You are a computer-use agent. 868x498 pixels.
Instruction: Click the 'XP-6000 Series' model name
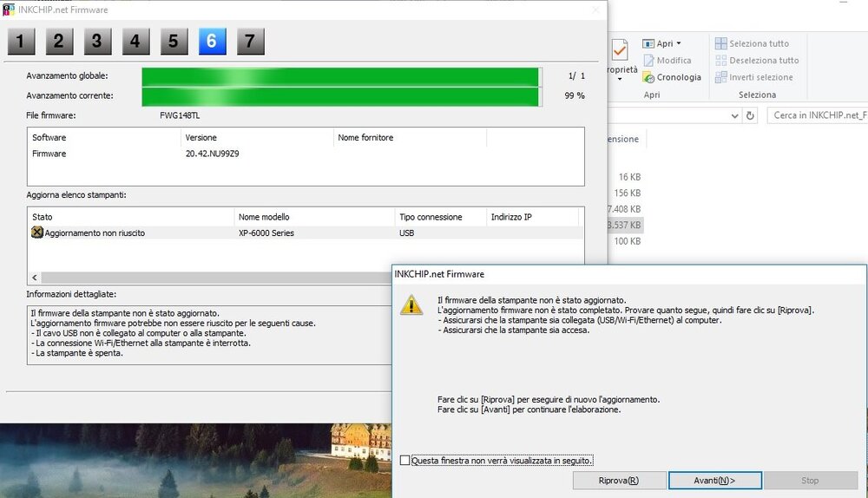click(x=266, y=233)
